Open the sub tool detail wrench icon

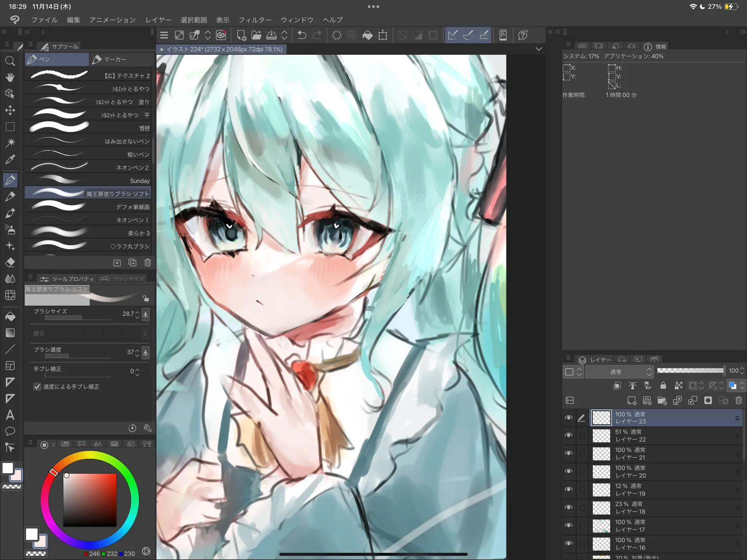point(147,428)
